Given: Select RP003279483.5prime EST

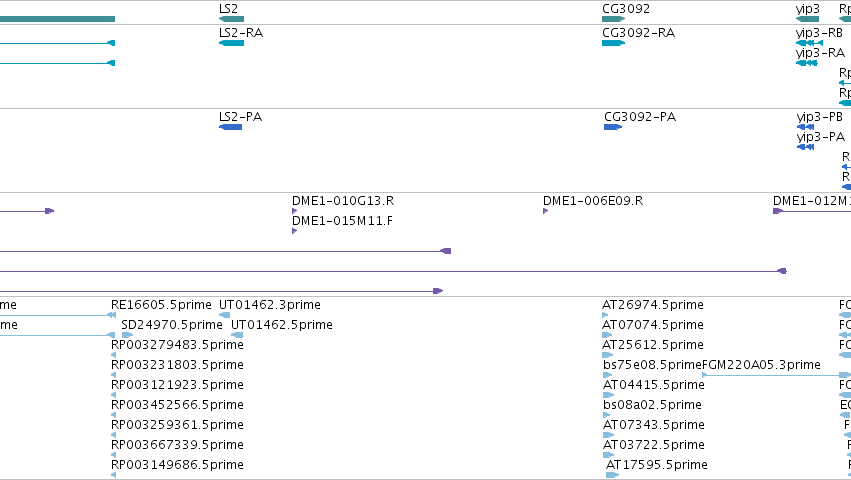Looking at the screenshot, I should tap(177, 345).
